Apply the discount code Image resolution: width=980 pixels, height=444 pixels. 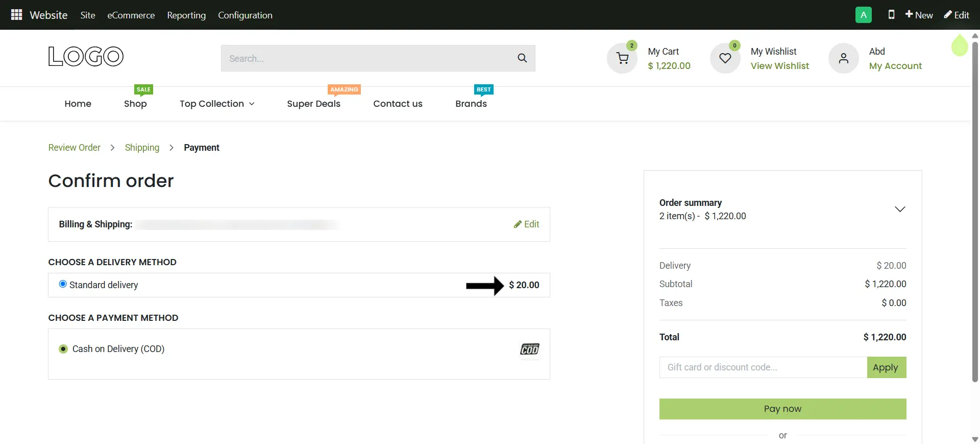point(886,367)
